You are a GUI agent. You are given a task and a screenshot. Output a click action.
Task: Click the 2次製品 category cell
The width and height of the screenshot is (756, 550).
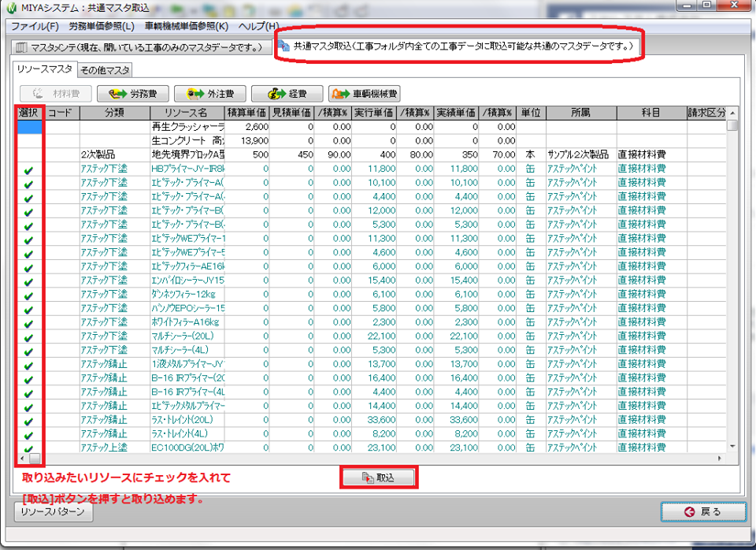click(x=115, y=154)
